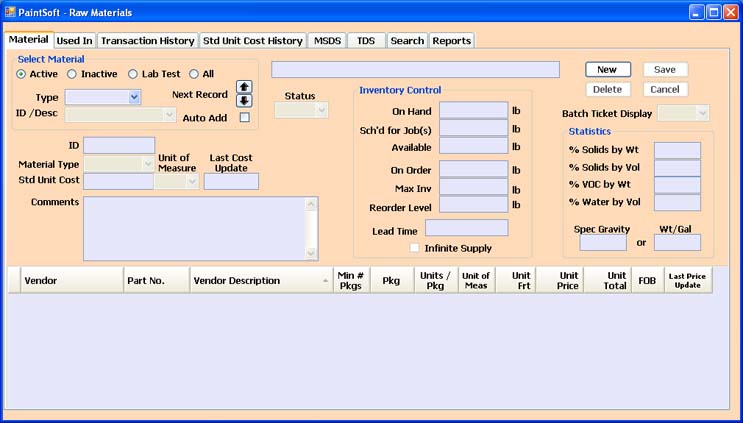The image size is (743, 423).
Task: Open the TDS tab
Action: [366, 41]
